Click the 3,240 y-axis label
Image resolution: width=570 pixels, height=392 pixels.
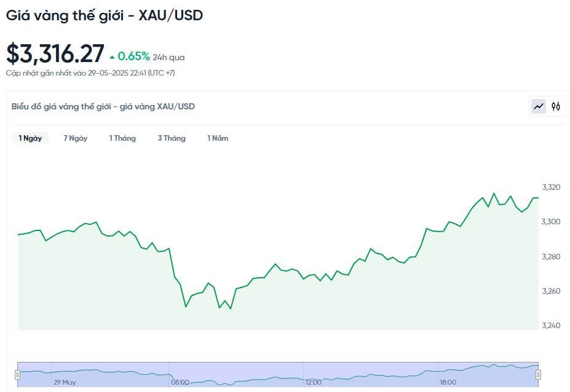pyautogui.click(x=550, y=325)
